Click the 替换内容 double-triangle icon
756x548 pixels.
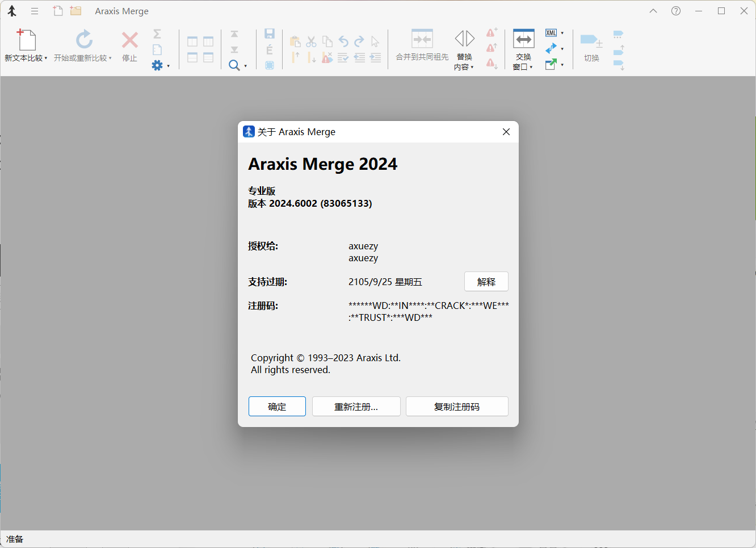tap(464, 39)
